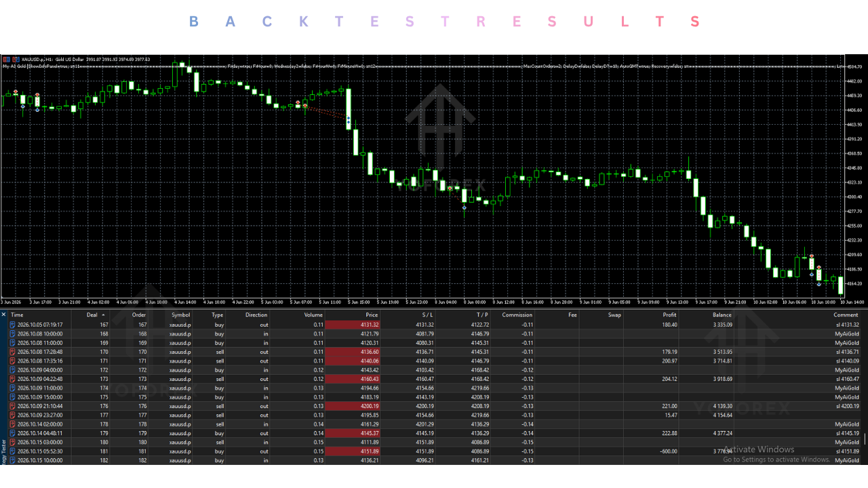Viewport: 868px width, 488px height.
Task: Select the Balance value 4 377.24
Action: pyautogui.click(x=723, y=433)
